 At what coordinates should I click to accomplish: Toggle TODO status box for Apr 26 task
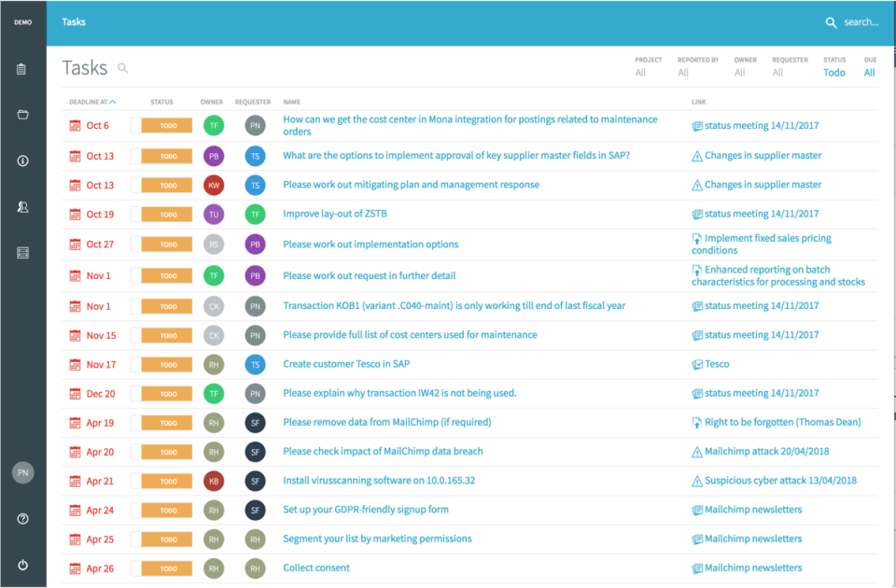(x=136, y=568)
